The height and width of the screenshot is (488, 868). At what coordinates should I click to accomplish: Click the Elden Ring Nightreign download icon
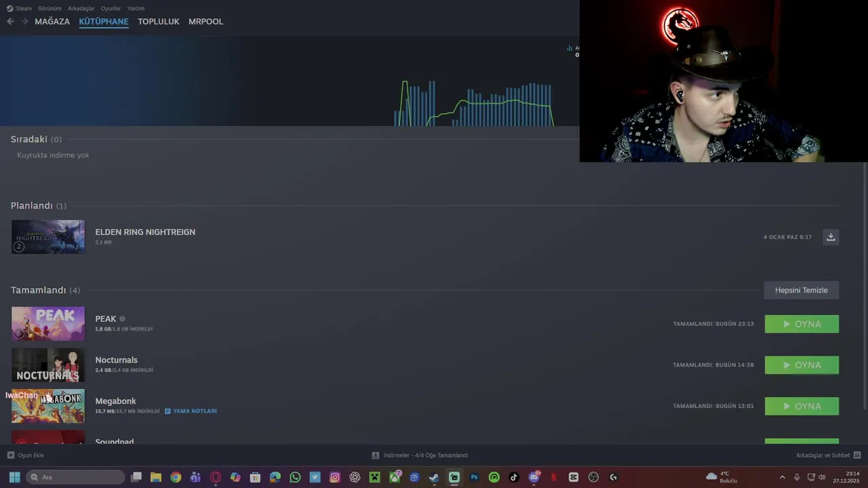click(831, 237)
